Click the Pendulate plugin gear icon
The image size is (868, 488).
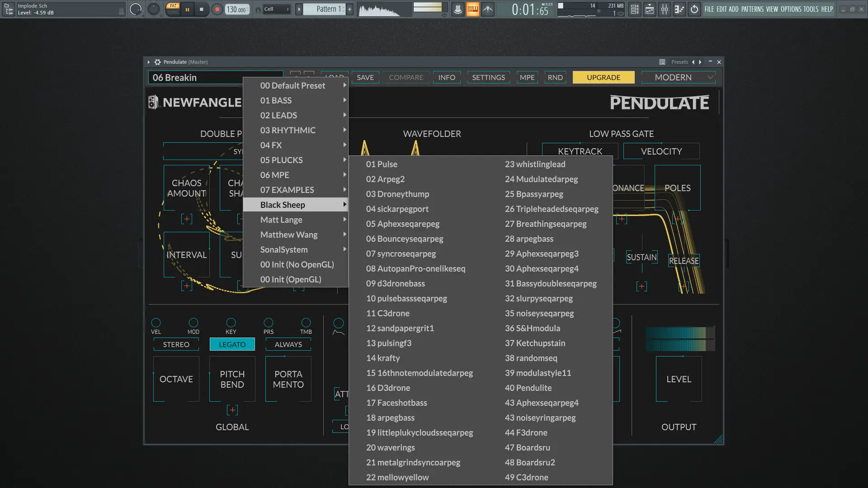click(157, 62)
